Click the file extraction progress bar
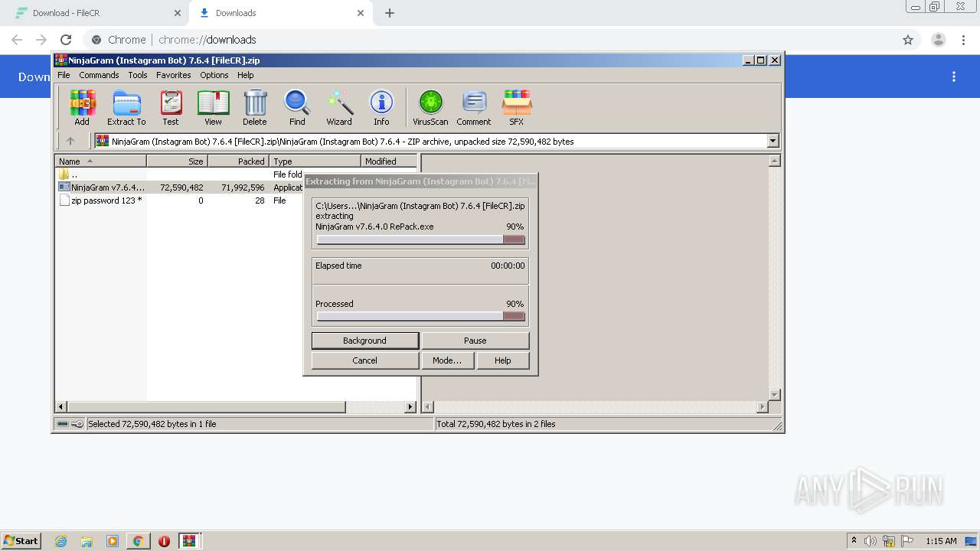 [x=421, y=240]
